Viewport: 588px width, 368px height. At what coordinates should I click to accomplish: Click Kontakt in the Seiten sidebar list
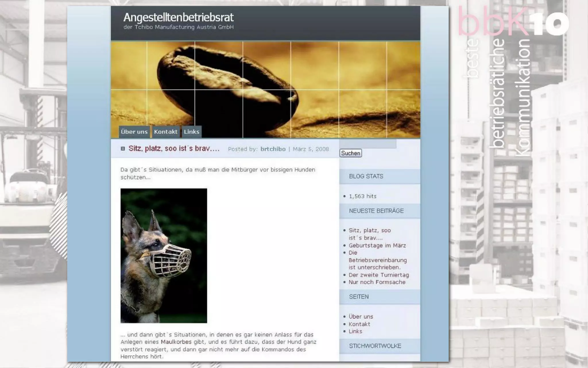tap(359, 324)
